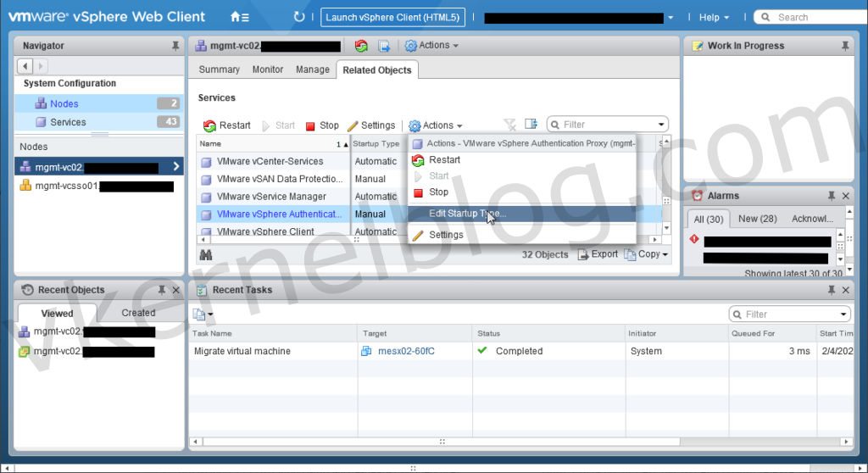Screen dimensions: 868x473
Task: Select Services under System Configuration
Action: point(99,122)
